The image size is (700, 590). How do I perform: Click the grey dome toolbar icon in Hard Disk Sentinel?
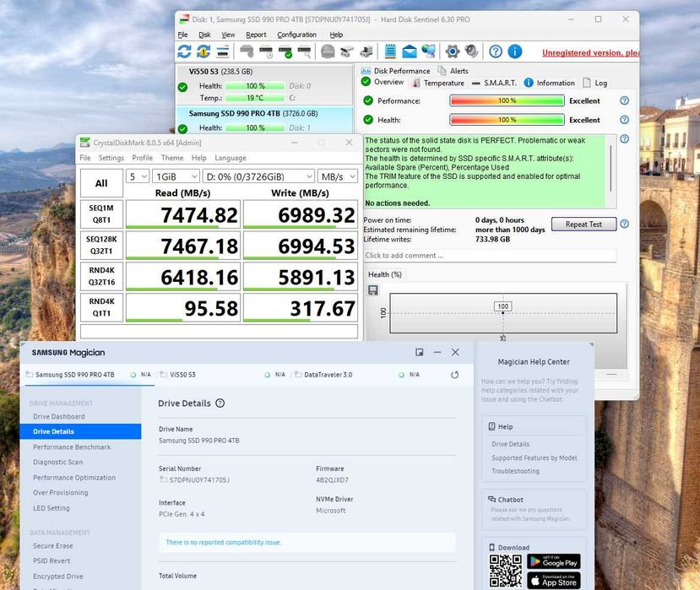(328, 51)
